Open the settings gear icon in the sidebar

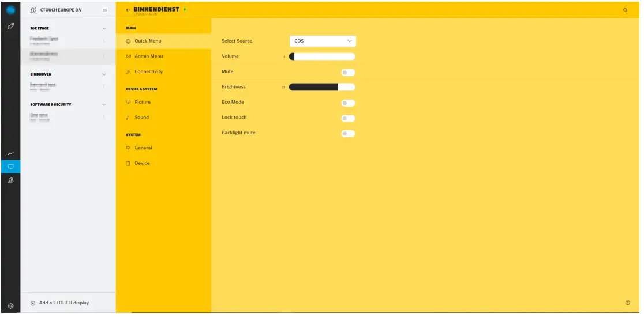point(11,306)
